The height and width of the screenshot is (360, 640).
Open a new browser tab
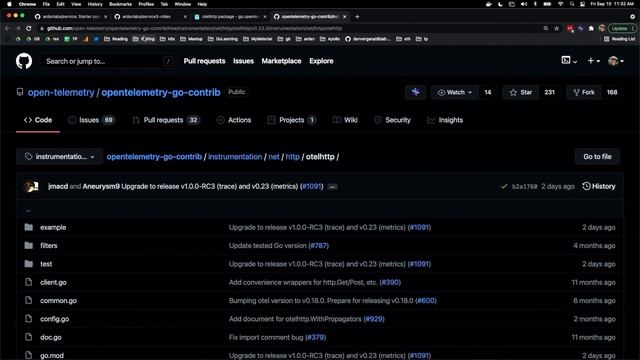(357, 17)
